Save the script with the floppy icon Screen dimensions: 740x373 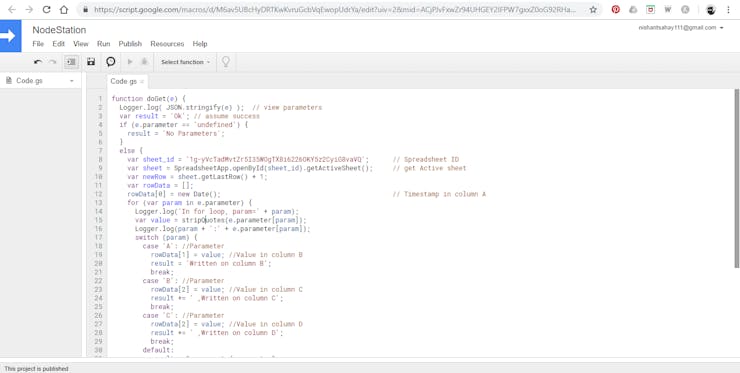coord(91,62)
